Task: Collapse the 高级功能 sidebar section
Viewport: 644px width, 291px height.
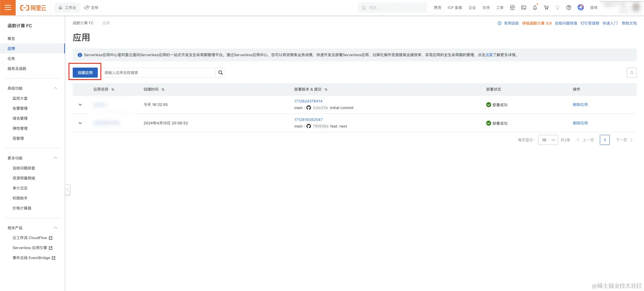Action: 55,88
